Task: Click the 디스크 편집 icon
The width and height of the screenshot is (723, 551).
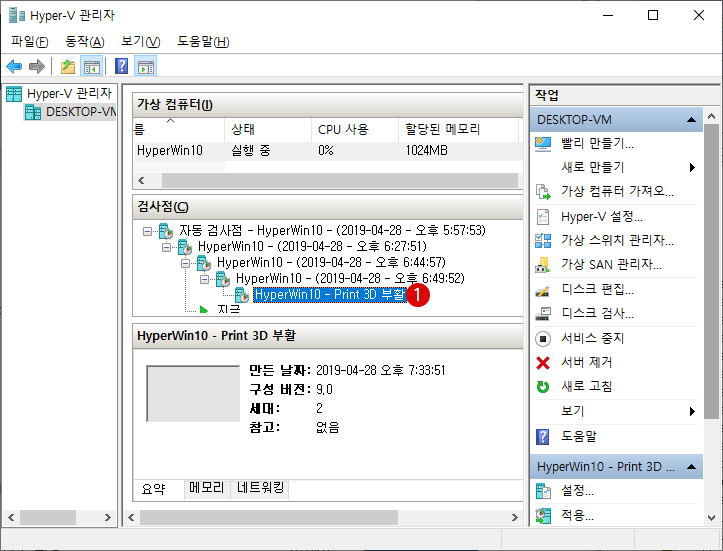Action: (543, 290)
